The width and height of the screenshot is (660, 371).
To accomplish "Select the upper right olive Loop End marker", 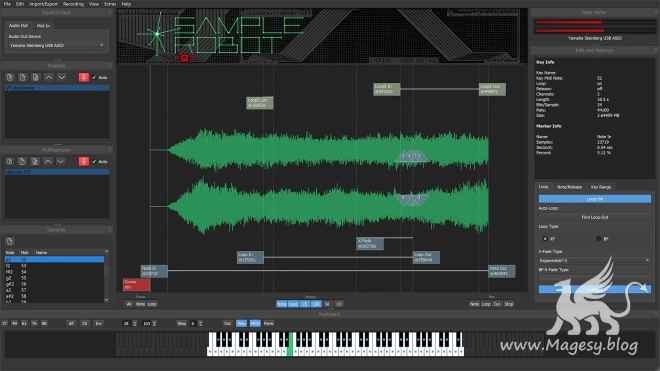I will [x=492, y=89].
